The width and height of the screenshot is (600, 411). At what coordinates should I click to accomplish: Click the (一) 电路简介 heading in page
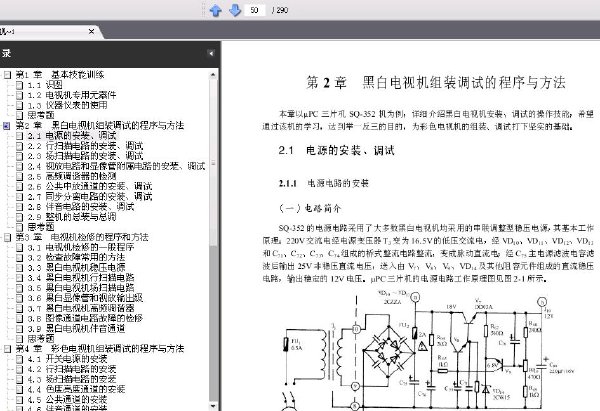310,209
